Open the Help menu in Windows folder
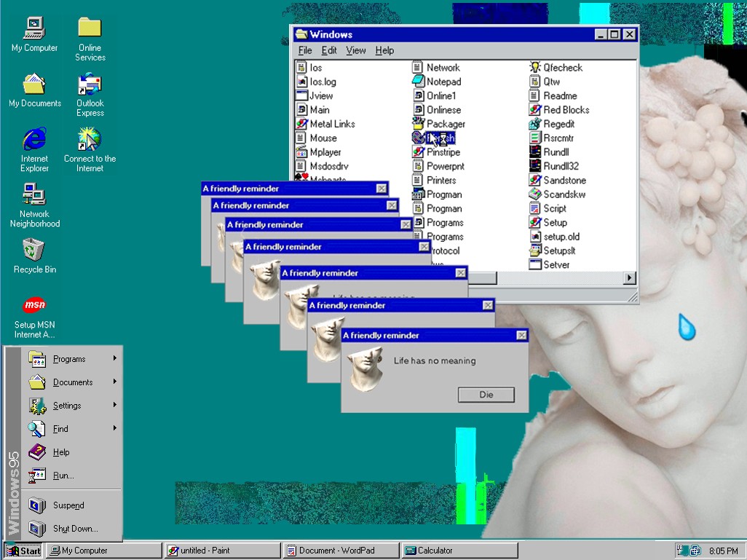 [x=384, y=50]
